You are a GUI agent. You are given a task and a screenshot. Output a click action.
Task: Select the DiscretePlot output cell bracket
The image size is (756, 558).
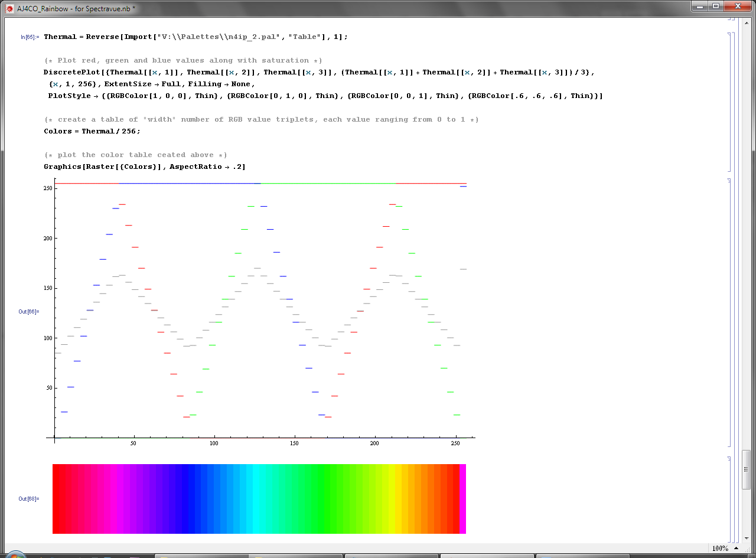[x=730, y=312]
